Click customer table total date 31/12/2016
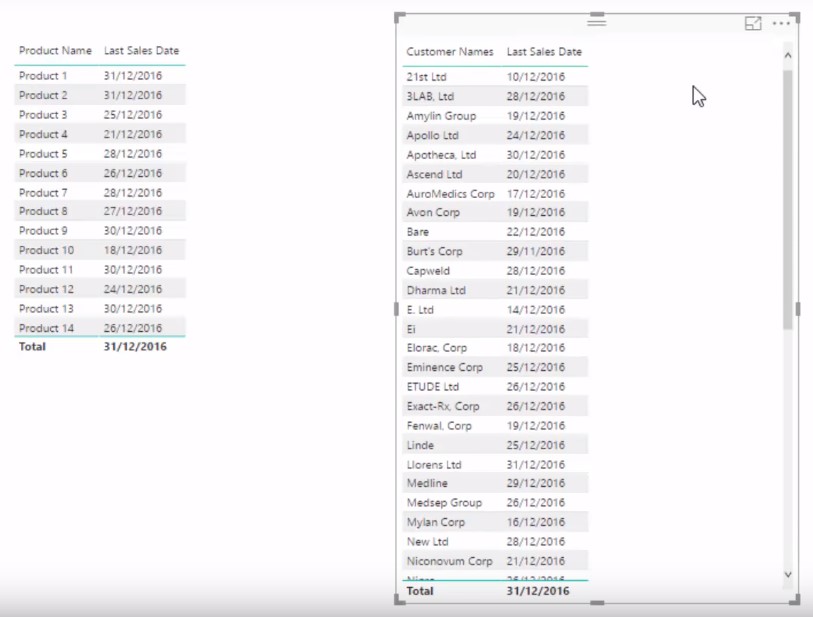 (538, 591)
